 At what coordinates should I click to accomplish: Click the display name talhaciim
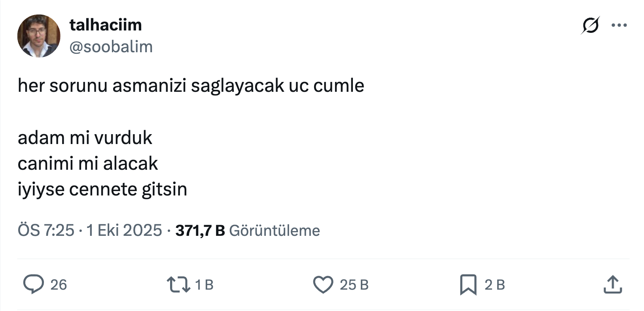(x=106, y=25)
